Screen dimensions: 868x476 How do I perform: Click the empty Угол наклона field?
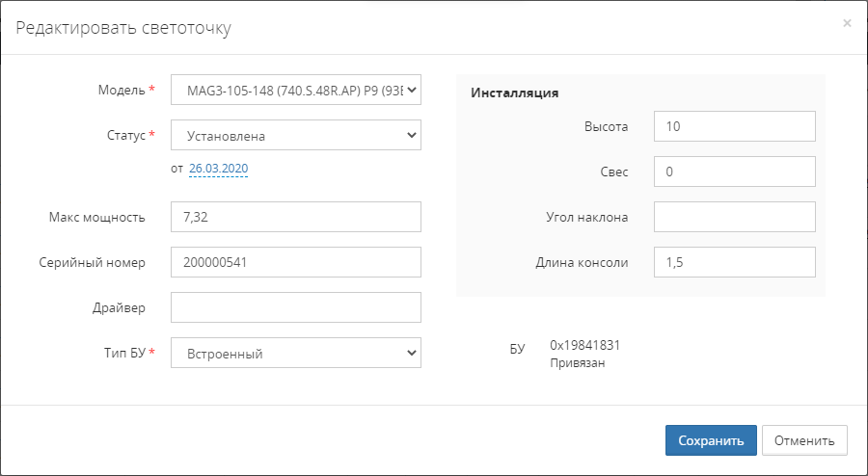coord(734,217)
